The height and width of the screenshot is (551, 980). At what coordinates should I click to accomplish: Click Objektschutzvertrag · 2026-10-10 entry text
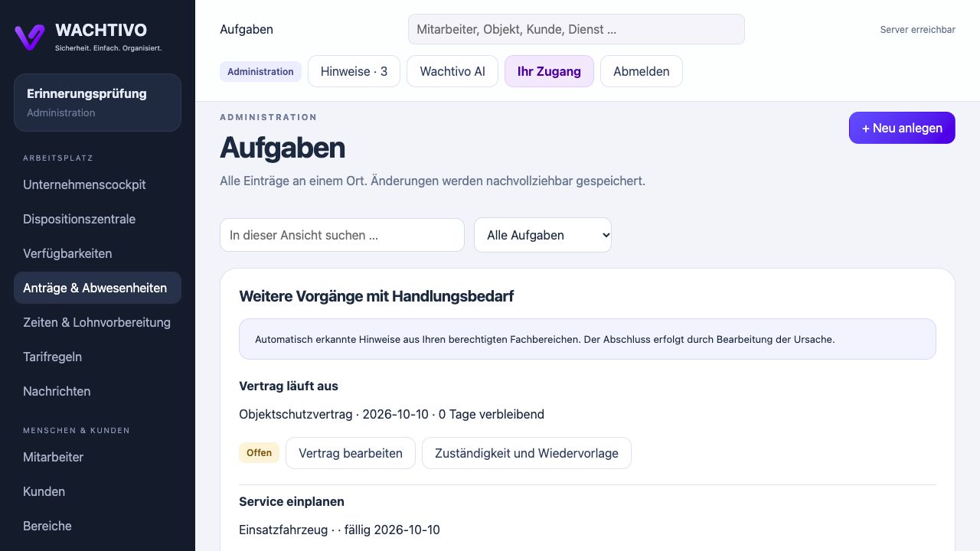click(391, 414)
